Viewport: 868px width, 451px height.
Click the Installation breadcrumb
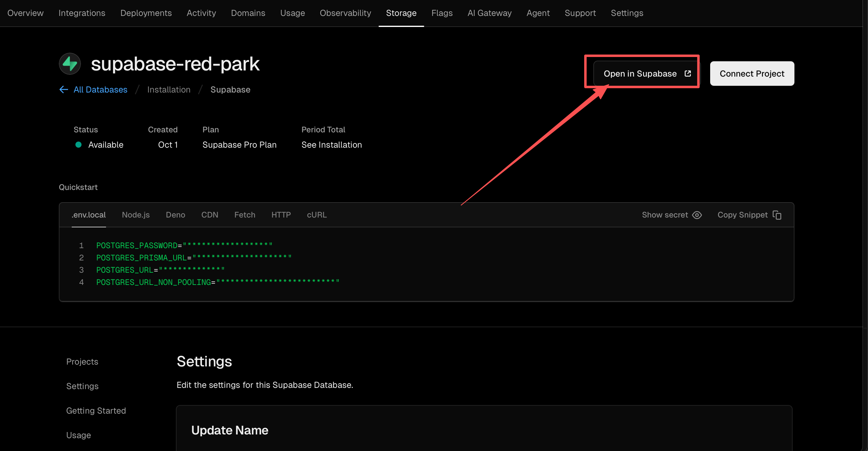pos(169,89)
